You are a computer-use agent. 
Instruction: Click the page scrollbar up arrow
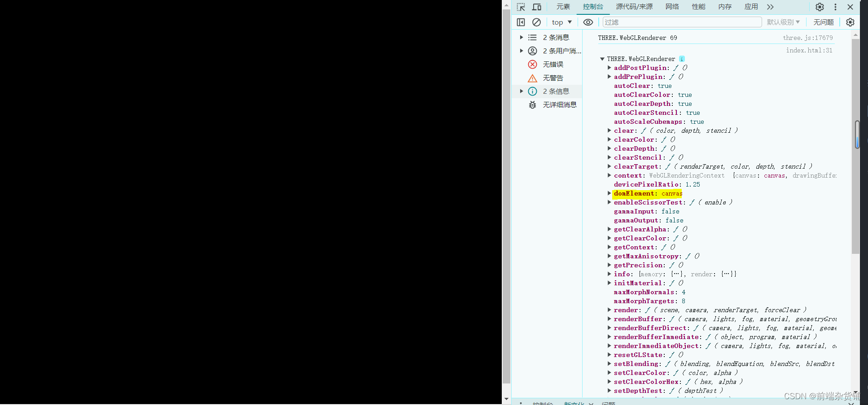[x=506, y=6]
